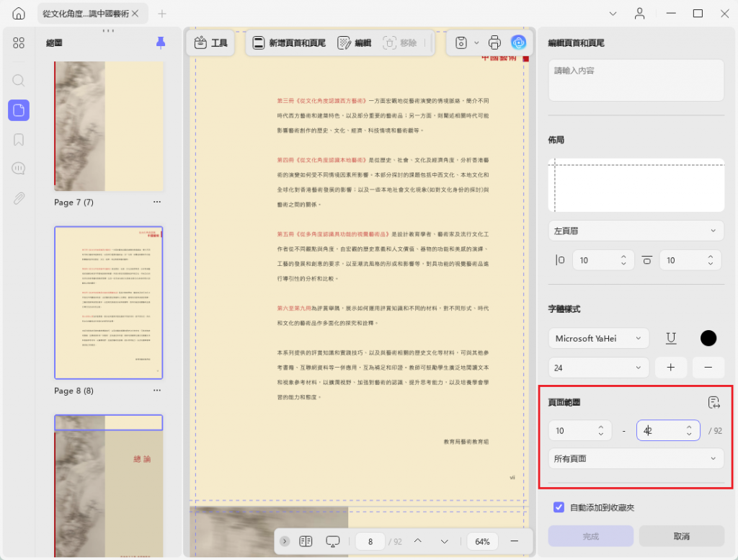This screenshot has width=738, height=560.
Task: Go to previous page arrow
Action: pos(418,542)
